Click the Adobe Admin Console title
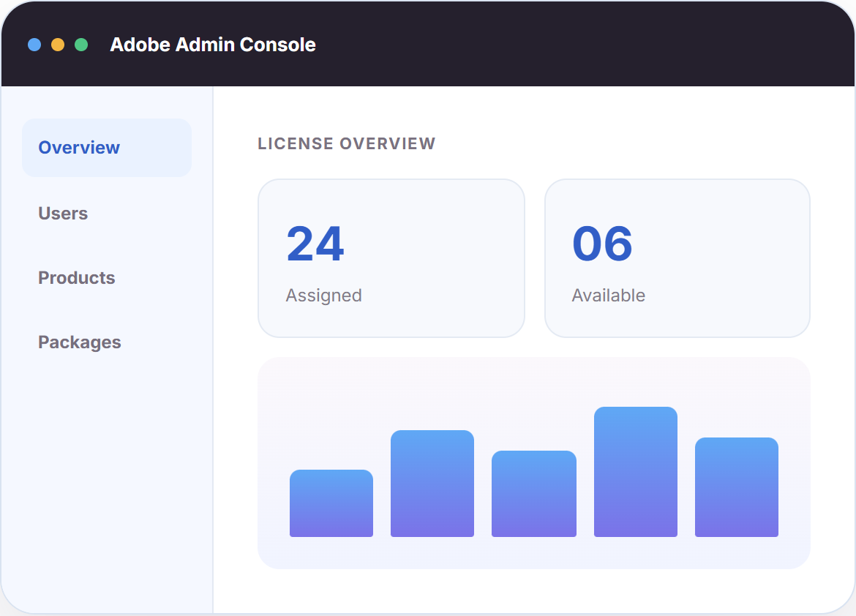Viewport: 856px width, 616px height. coord(213,45)
